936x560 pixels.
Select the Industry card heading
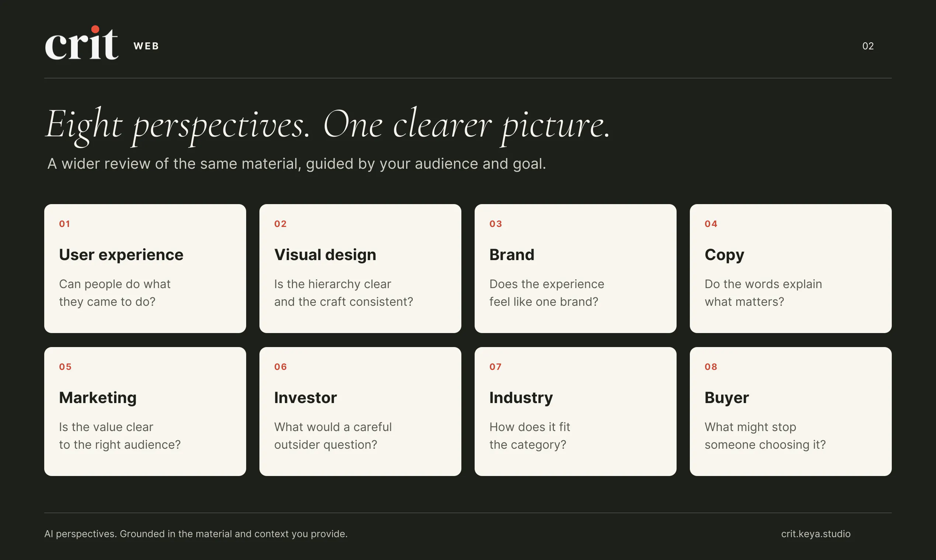pyautogui.click(x=521, y=398)
